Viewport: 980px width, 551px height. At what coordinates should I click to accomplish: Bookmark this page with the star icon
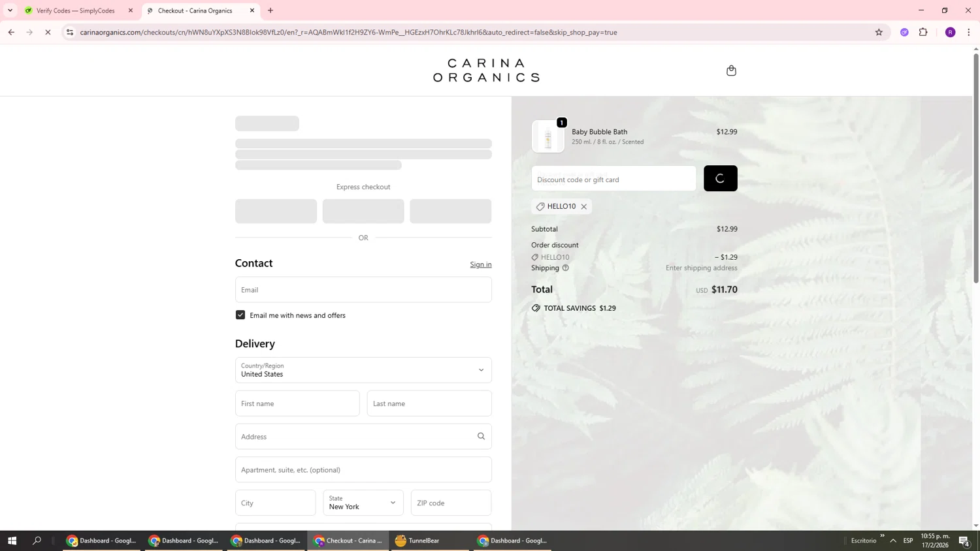pyautogui.click(x=879, y=32)
